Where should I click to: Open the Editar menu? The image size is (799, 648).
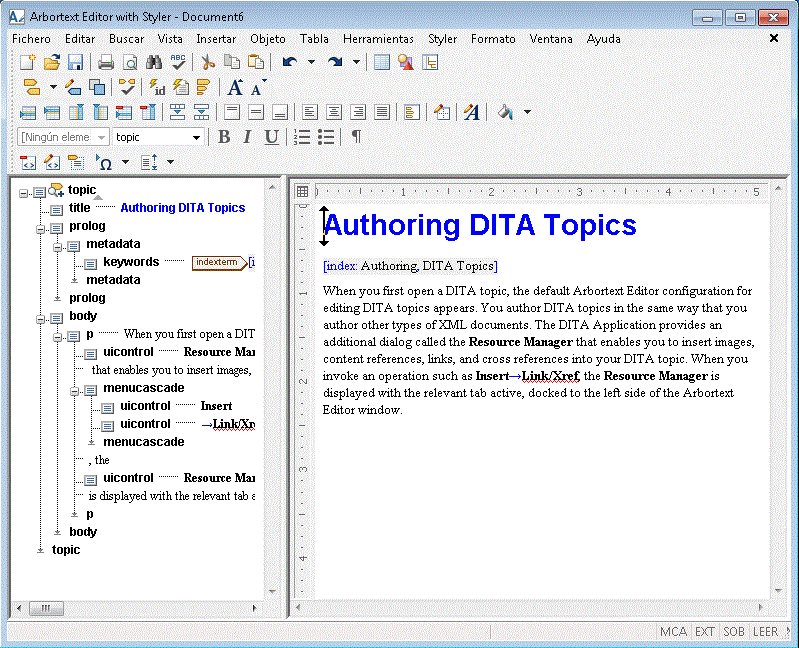79,39
